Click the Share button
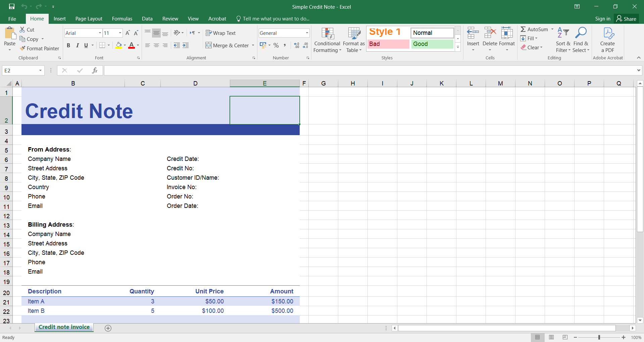The width and height of the screenshot is (644, 342). pos(626,19)
